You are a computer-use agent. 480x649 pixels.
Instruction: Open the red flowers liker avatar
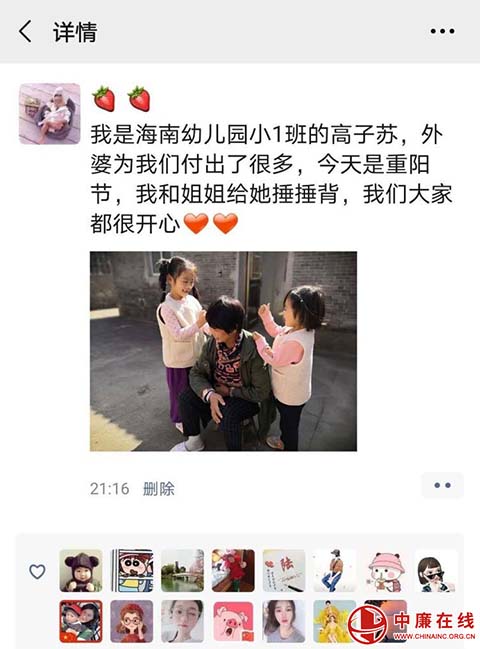click(233, 570)
